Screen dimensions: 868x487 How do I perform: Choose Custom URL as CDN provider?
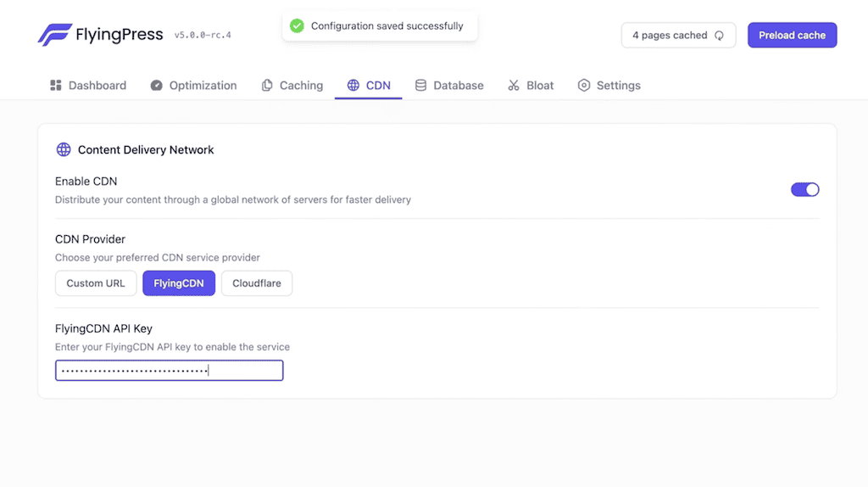[x=96, y=283]
